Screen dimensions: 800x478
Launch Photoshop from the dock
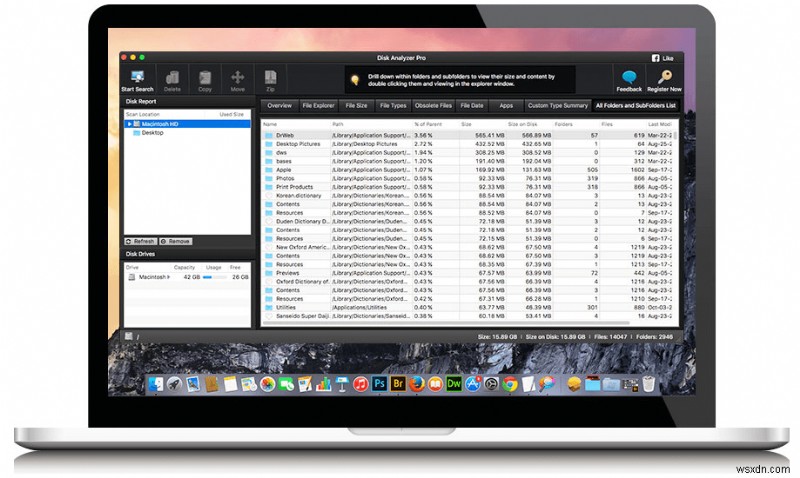tap(379, 384)
